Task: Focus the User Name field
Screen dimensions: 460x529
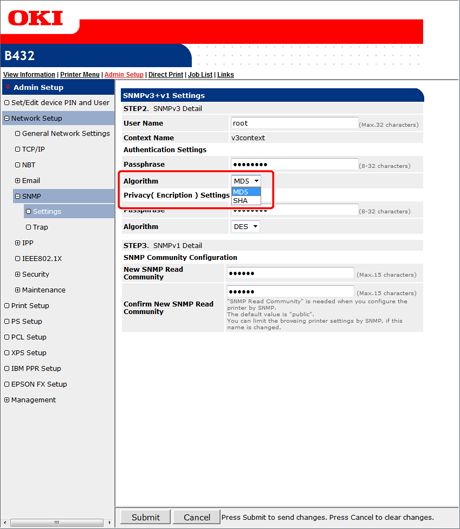Action: (294, 123)
